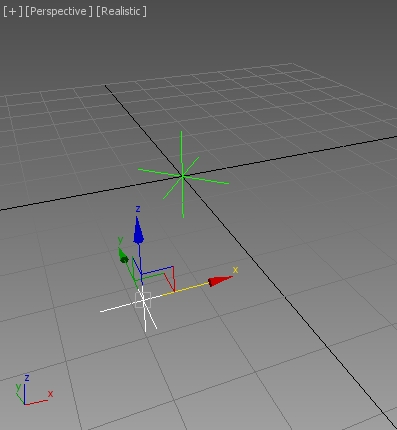The image size is (397, 430).
Task: Open the Perspective viewport label menu
Action: [x=59, y=11]
